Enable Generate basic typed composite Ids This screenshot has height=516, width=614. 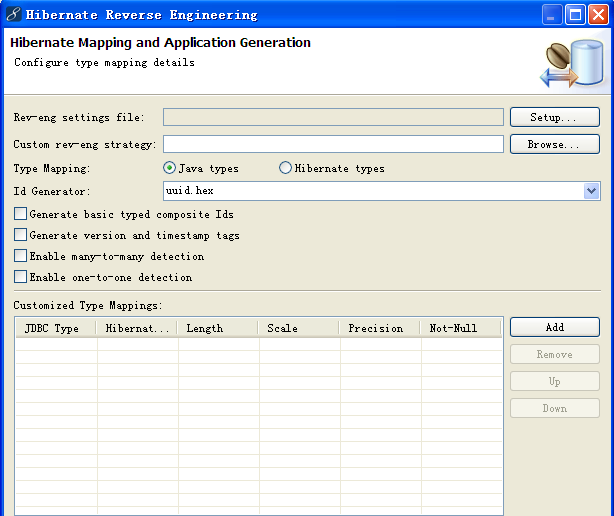point(20,214)
